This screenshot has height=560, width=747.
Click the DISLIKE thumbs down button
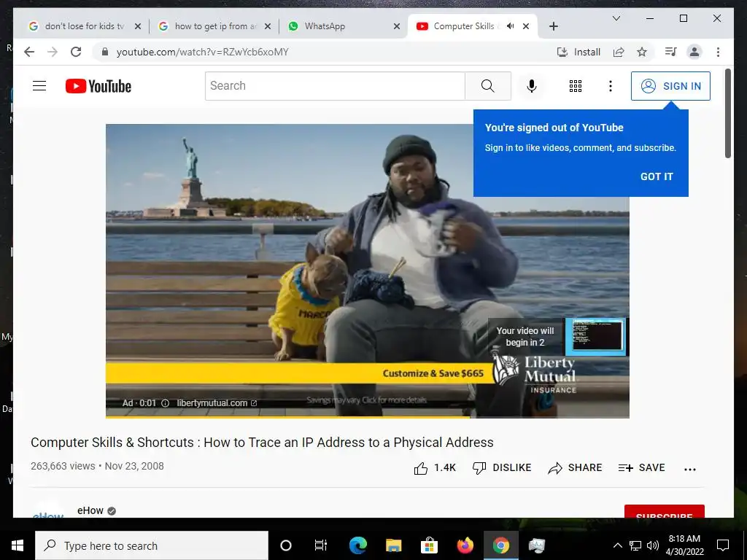[x=502, y=468]
